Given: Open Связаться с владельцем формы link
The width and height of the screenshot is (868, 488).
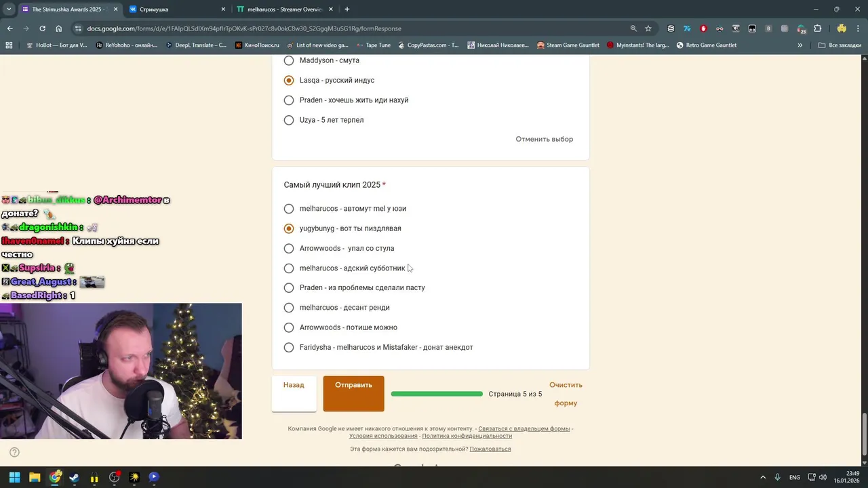Looking at the screenshot, I should click(524, 428).
